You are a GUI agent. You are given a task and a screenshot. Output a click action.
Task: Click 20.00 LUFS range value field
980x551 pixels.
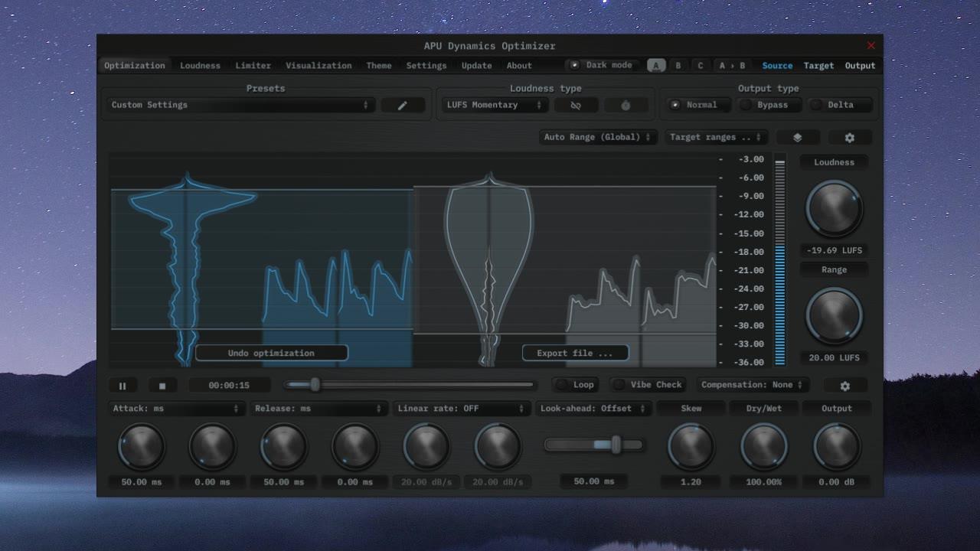point(834,358)
